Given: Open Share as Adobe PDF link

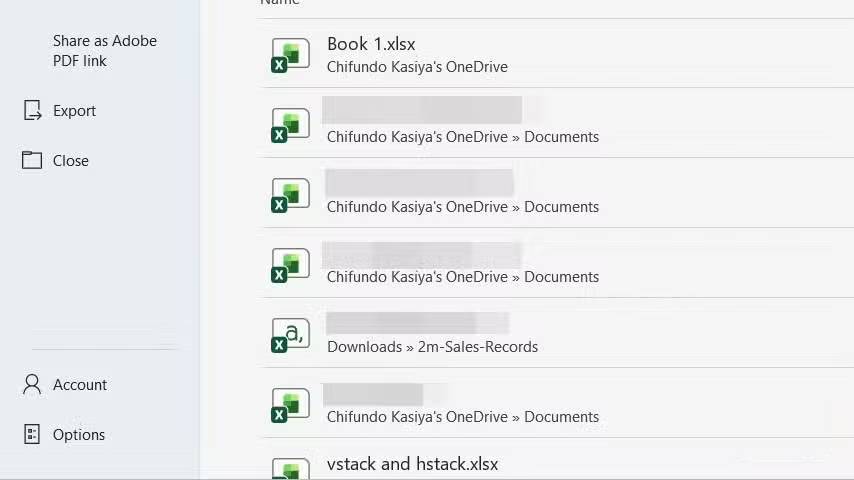Looking at the screenshot, I should (x=105, y=51).
